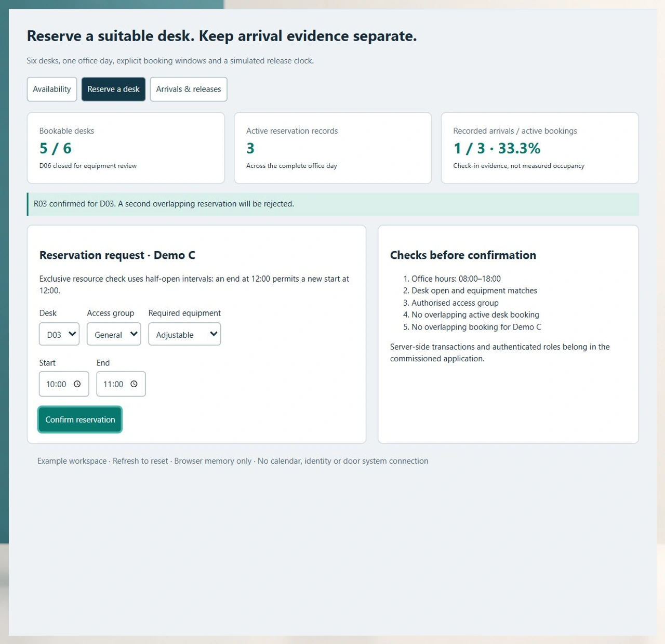Viewport: 665px width, 644px height.
Task: Click the '1 / 3 · 33.3%' arrivals value
Action: tap(497, 148)
